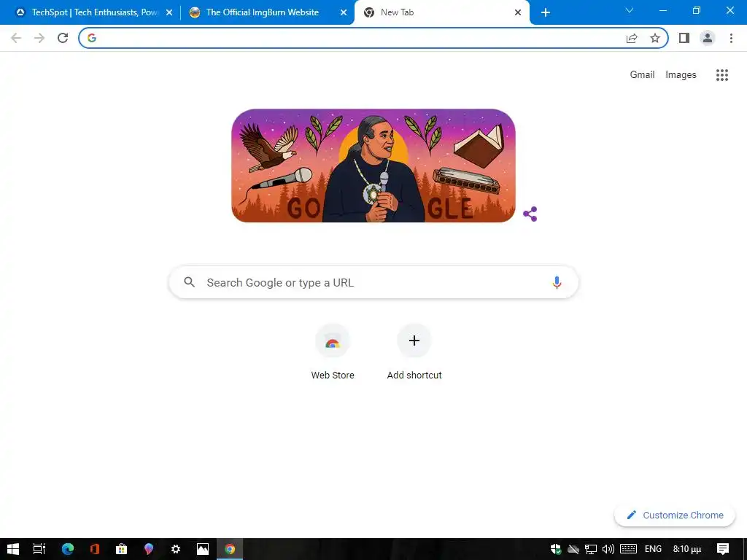Open a new tab with plus button
Image resolution: width=747 pixels, height=560 pixels.
(546, 13)
